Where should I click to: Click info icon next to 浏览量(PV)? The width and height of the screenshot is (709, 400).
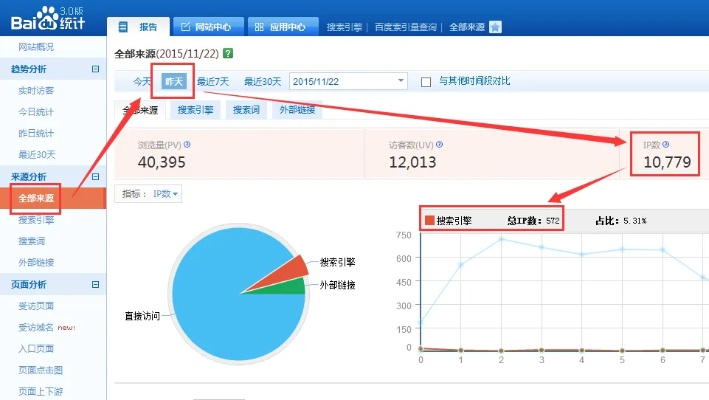pos(187,145)
